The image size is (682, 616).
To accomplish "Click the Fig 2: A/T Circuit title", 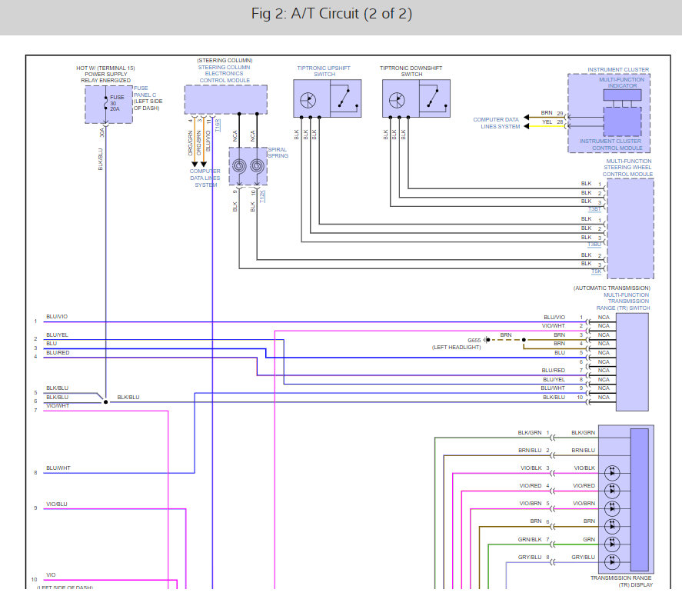I will click(341, 15).
